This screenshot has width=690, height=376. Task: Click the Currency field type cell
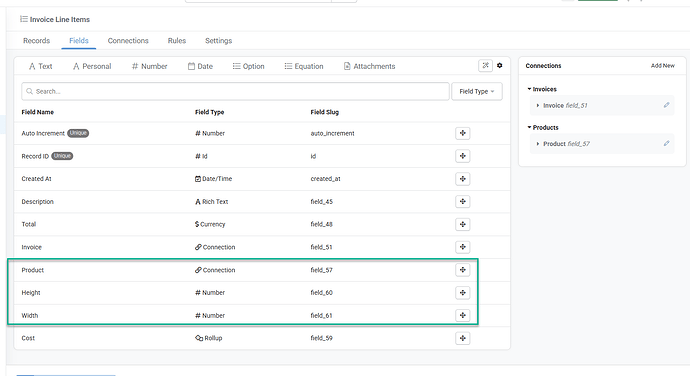tap(210, 224)
